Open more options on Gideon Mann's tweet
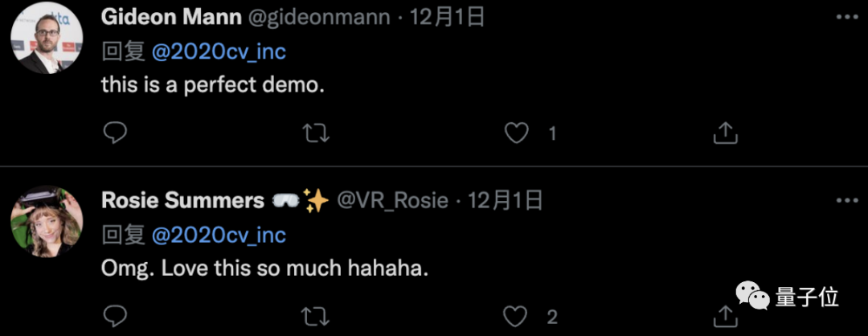Screen dimensions: 868x336 847,17
